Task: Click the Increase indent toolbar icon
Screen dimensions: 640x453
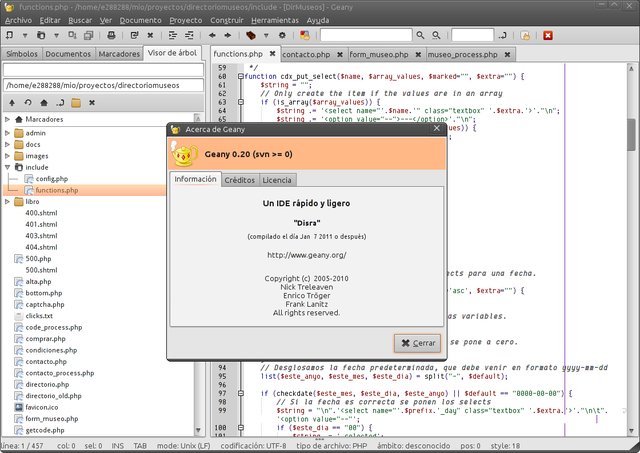Action: (x=173, y=36)
